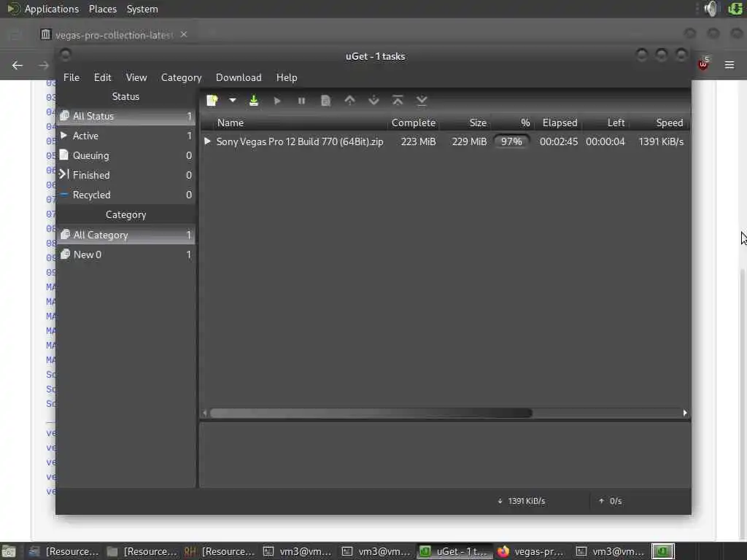
Task: Open the Applications menu in top panel
Action: point(52,9)
